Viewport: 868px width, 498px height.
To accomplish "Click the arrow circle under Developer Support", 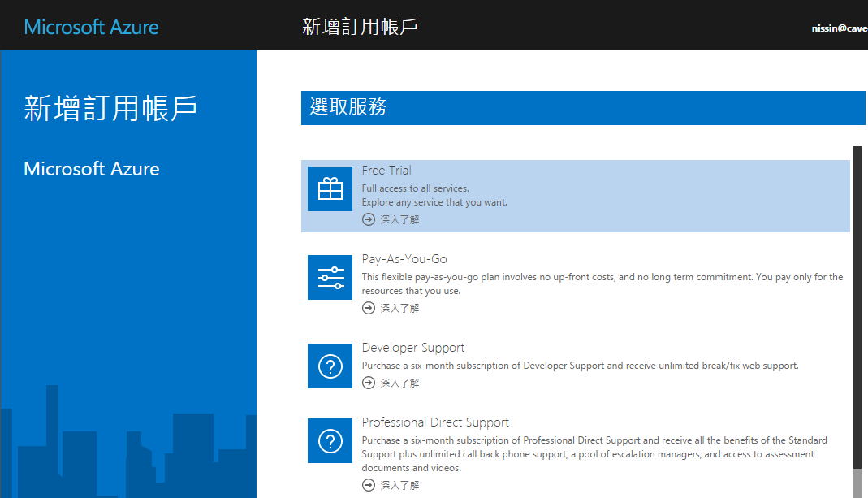I will 369,383.
